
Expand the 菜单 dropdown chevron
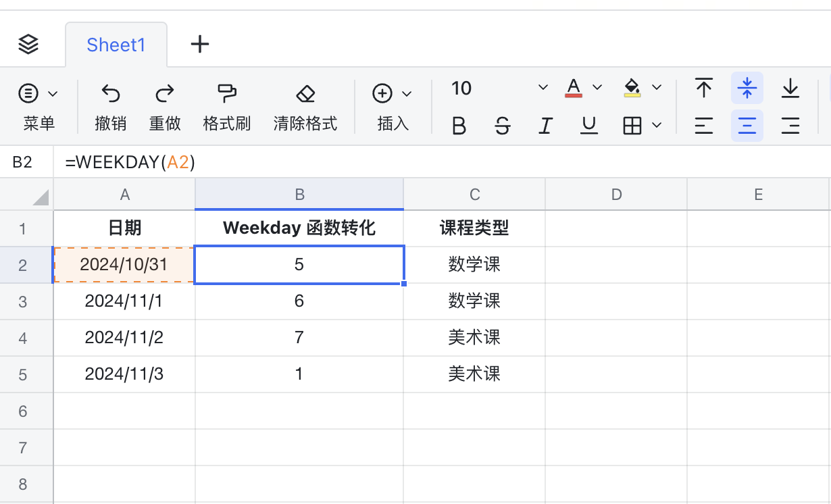53,94
